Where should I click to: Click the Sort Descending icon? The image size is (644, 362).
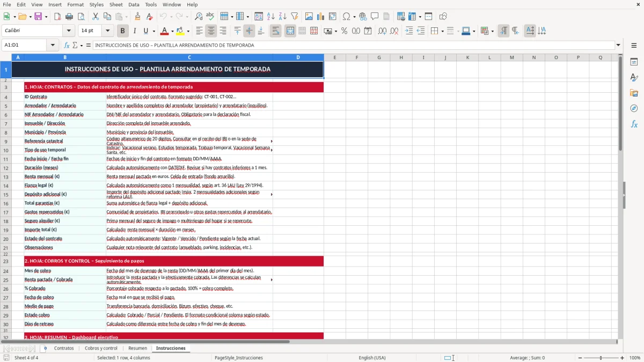(x=283, y=17)
